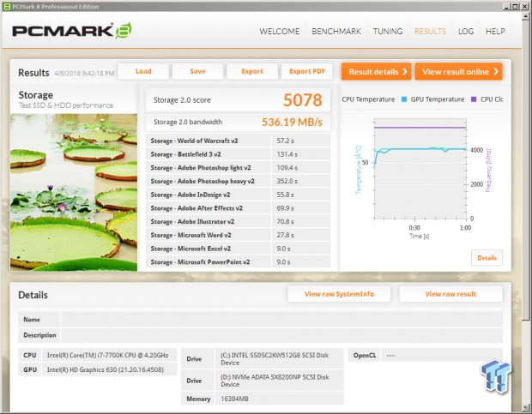Click View raw result button
Viewport: 532px width, 414px height.
click(x=450, y=294)
